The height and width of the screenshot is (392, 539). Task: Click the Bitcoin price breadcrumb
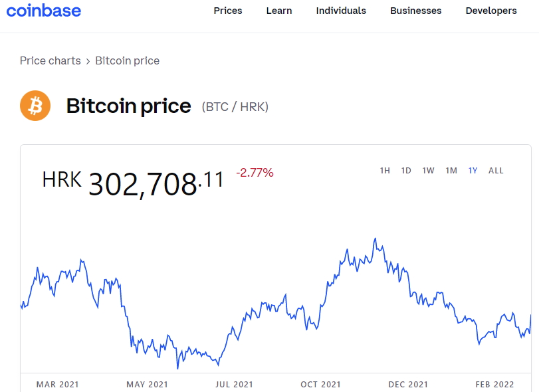click(x=128, y=60)
